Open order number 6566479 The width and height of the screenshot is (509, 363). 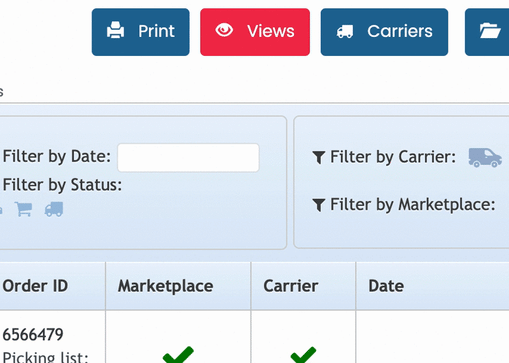[33, 335]
